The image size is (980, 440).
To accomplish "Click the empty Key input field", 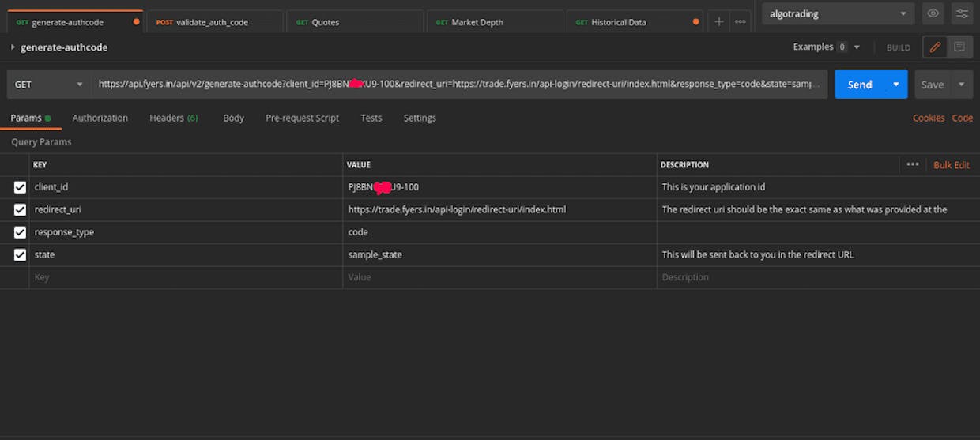I will click(186, 277).
